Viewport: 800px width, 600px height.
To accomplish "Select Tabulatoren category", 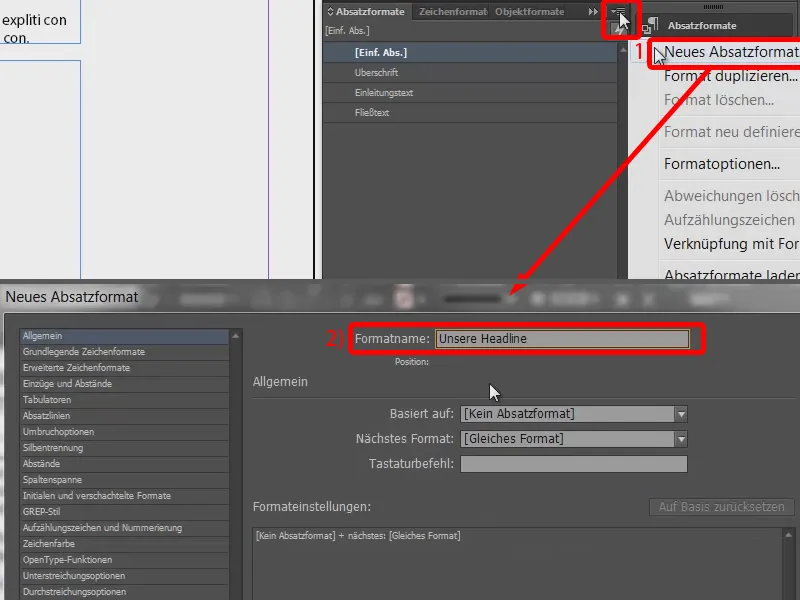I will 124,399.
